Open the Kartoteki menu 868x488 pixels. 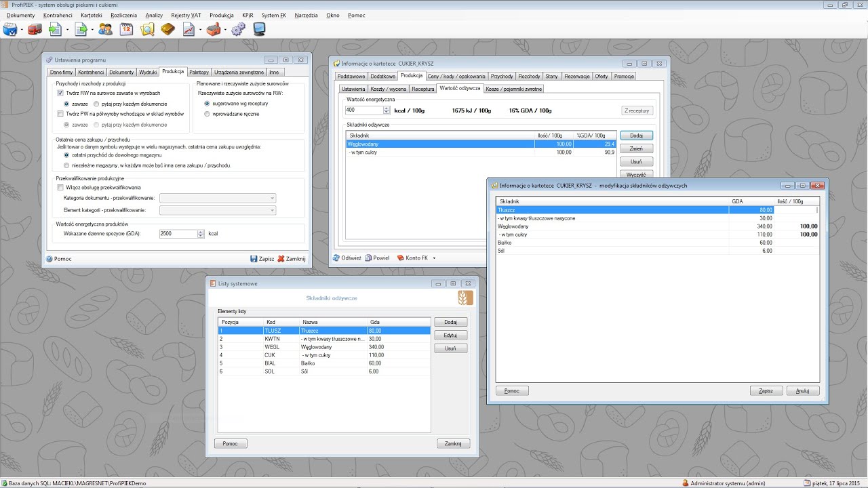91,15
